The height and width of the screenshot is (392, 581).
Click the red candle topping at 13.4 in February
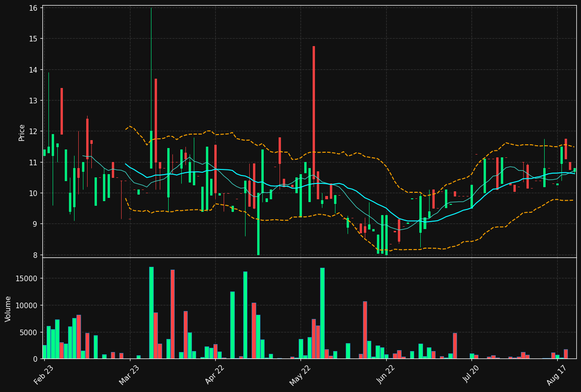(62, 111)
